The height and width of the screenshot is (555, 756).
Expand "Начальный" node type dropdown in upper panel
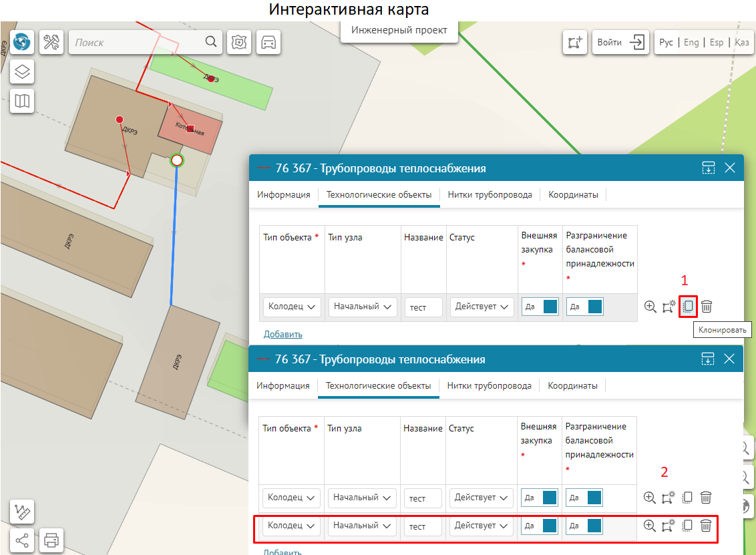point(362,307)
